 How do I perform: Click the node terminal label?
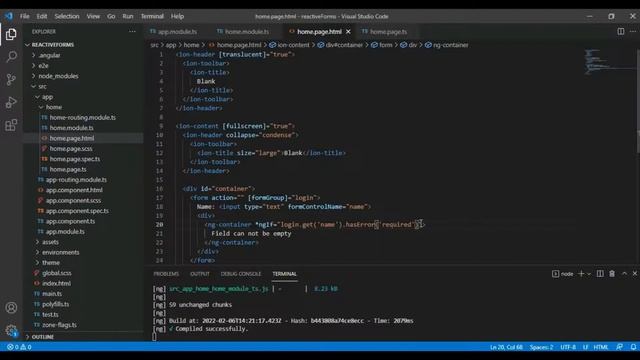coord(563,274)
